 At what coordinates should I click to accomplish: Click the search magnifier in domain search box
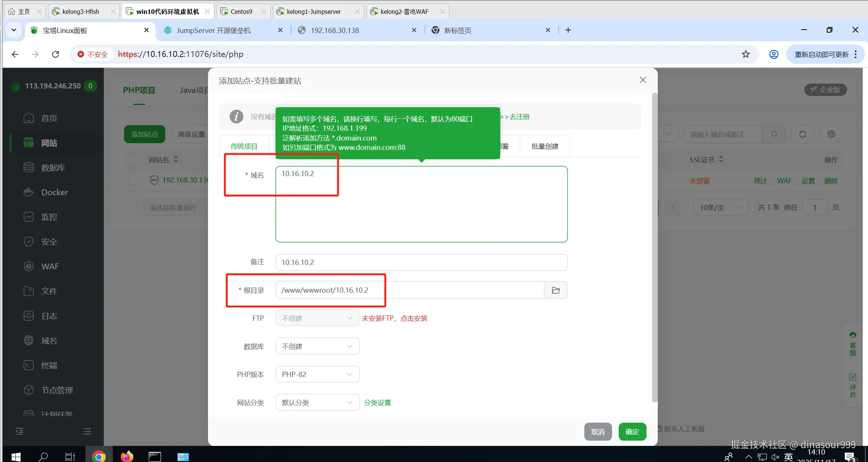774,134
